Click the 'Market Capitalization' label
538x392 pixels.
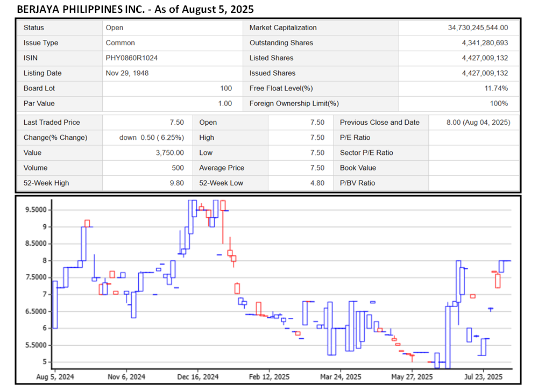[x=283, y=28]
